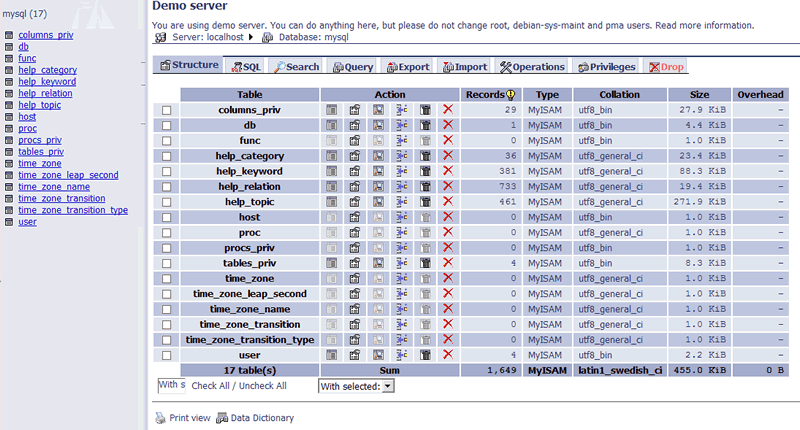Open the Export tab
The width and height of the screenshot is (800, 430).
coord(408,67)
